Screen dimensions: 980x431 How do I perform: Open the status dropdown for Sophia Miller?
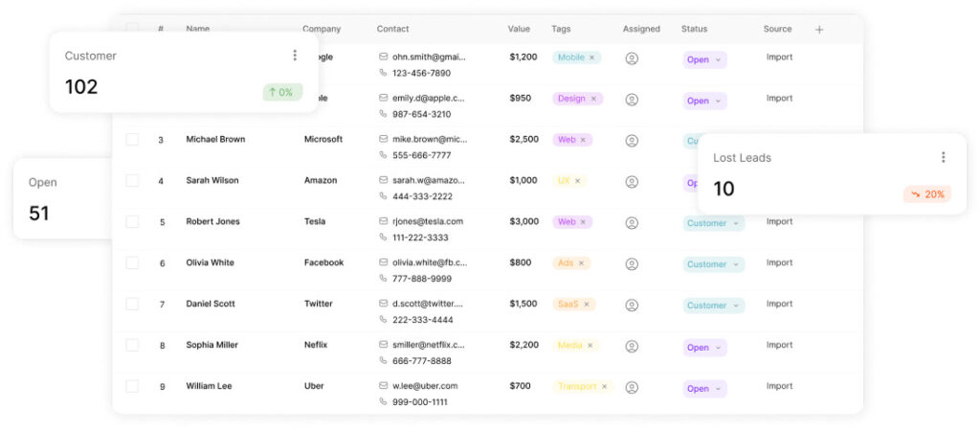pos(704,348)
